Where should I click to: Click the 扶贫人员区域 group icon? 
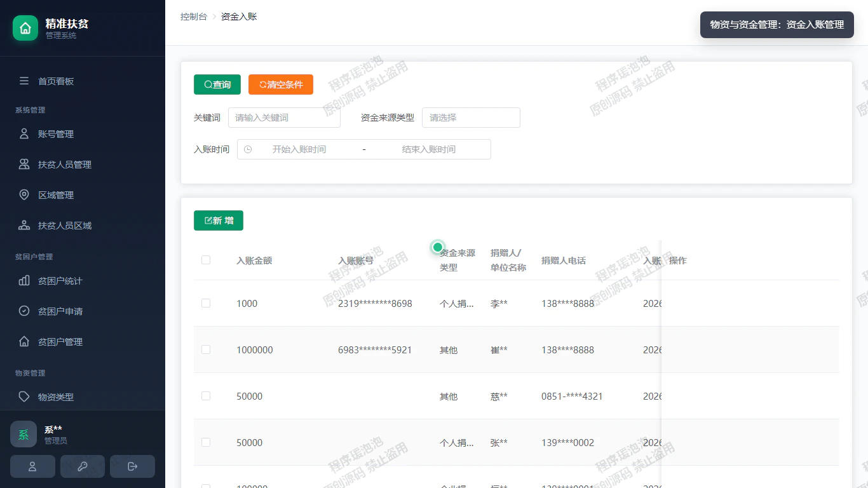pyautogui.click(x=24, y=226)
